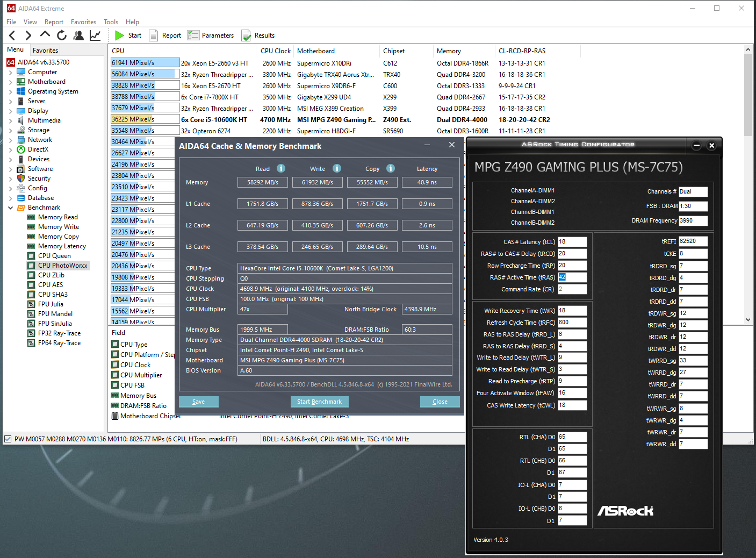Select the AIDA64 v6.33.5700 root tree icon
Image resolution: width=756 pixels, height=558 pixels.
(x=11, y=62)
